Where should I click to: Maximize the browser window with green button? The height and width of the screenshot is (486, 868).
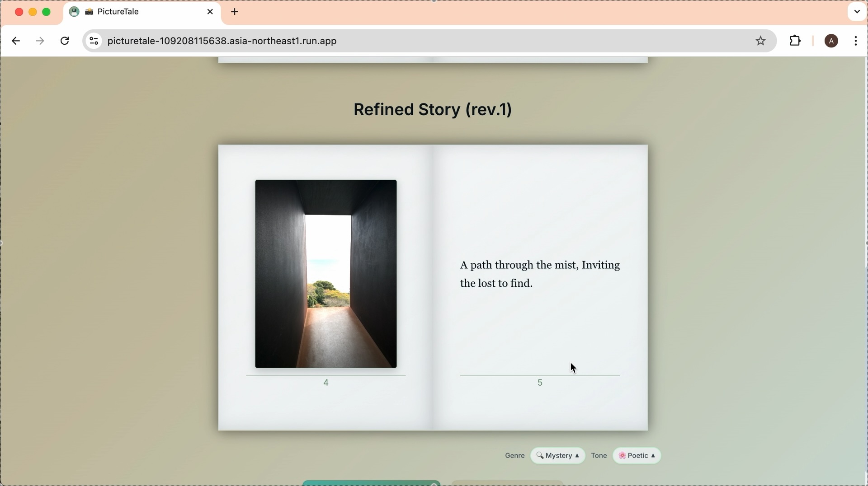tap(47, 12)
